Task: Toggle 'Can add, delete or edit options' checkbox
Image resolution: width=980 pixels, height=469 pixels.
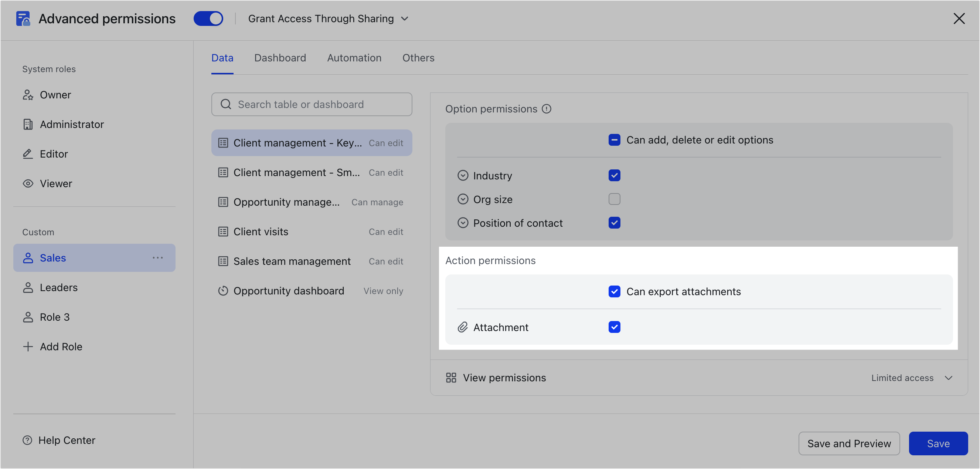Action: 615,140
